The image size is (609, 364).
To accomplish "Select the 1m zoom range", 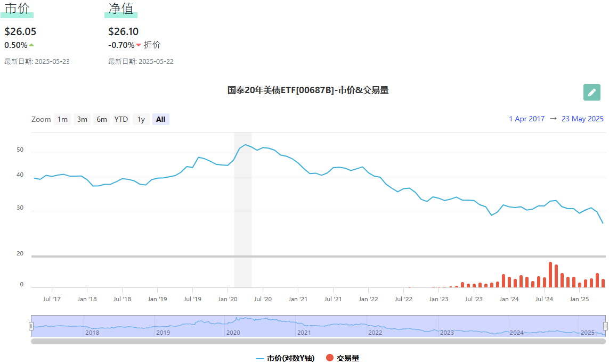I will click(62, 119).
